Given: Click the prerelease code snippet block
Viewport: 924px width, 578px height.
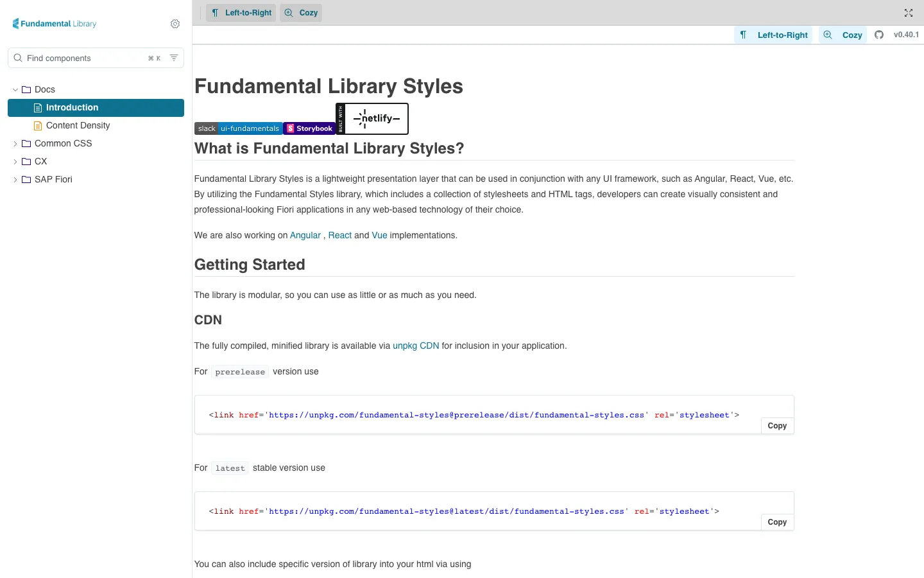Looking at the screenshot, I should (494, 415).
